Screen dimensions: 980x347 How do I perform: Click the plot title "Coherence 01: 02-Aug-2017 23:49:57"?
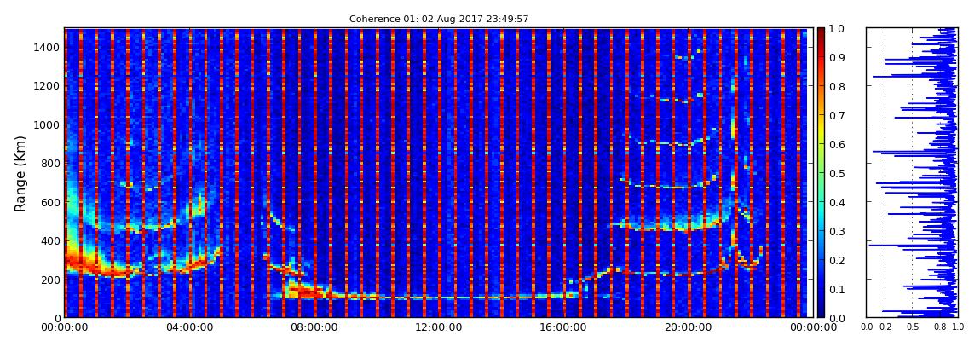click(x=439, y=20)
